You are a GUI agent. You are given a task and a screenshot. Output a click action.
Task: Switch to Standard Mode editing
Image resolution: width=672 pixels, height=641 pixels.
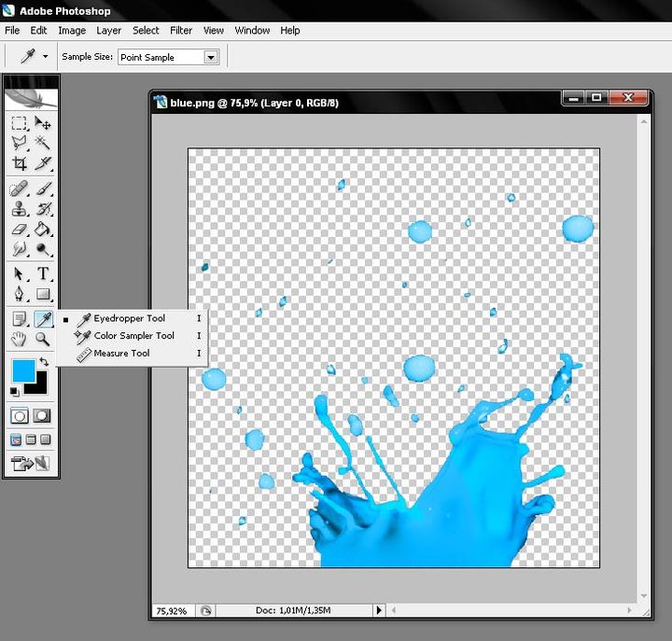[x=20, y=415]
